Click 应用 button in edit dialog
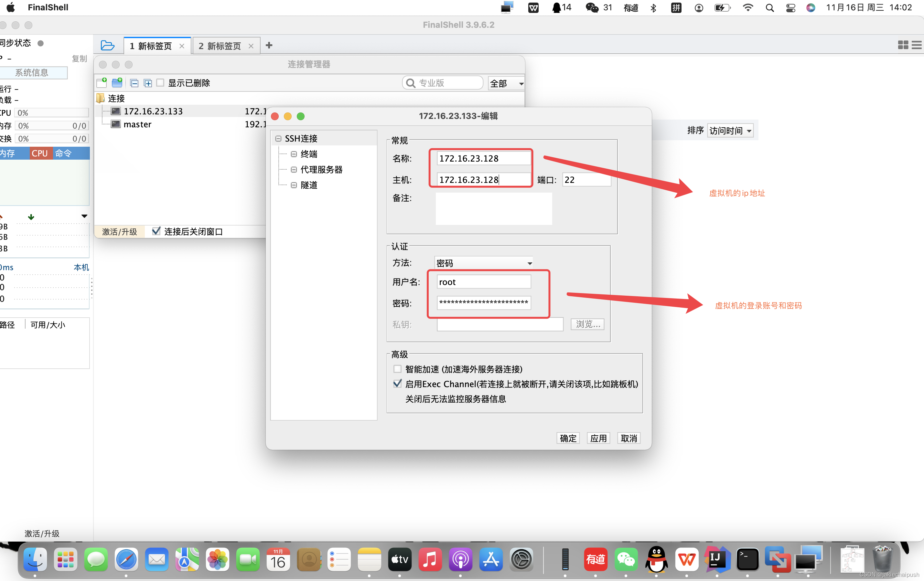Viewport: 924px width, 581px height. coord(598,438)
